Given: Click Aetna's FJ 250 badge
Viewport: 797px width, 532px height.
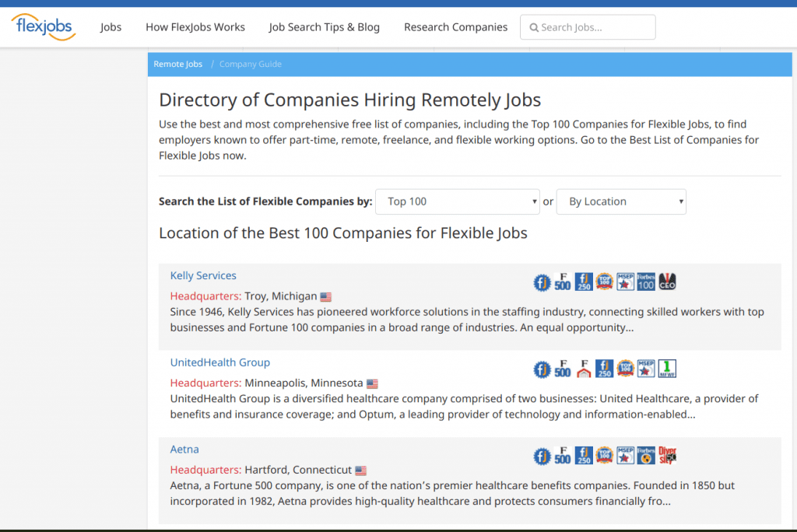Looking at the screenshot, I should click(584, 456).
